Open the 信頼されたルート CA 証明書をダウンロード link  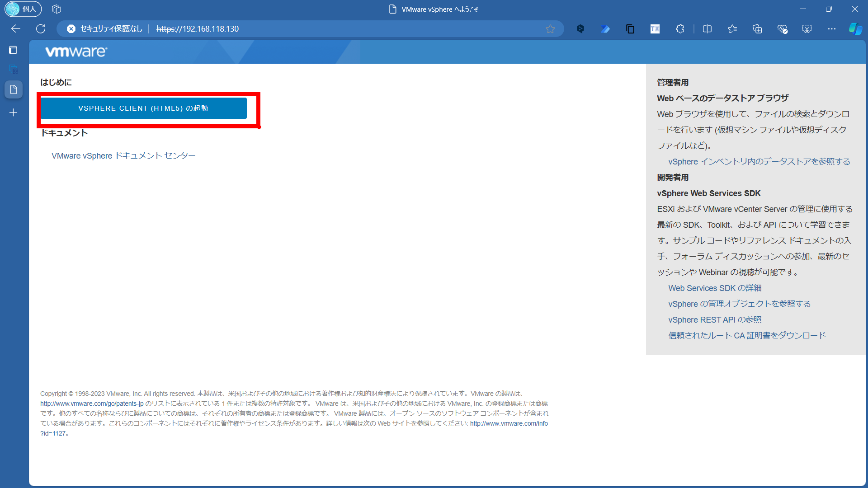(747, 336)
